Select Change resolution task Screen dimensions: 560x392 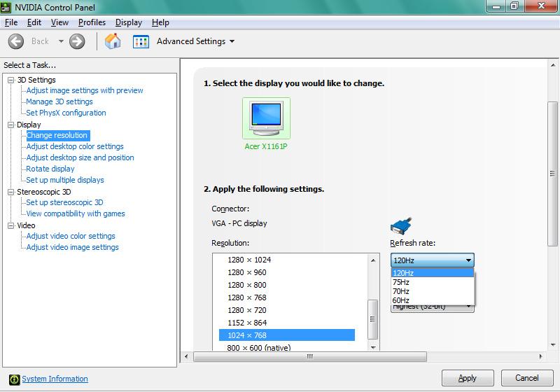[x=57, y=135]
